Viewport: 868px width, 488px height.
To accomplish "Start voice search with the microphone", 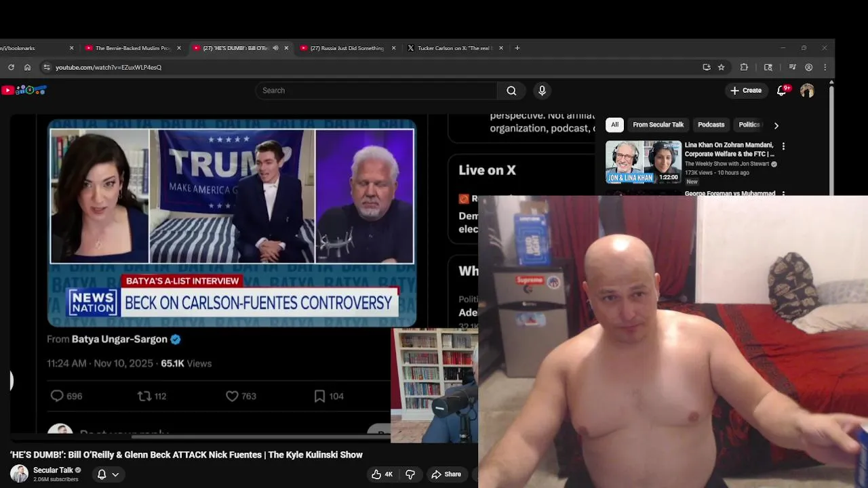I will pyautogui.click(x=542, y=91).
